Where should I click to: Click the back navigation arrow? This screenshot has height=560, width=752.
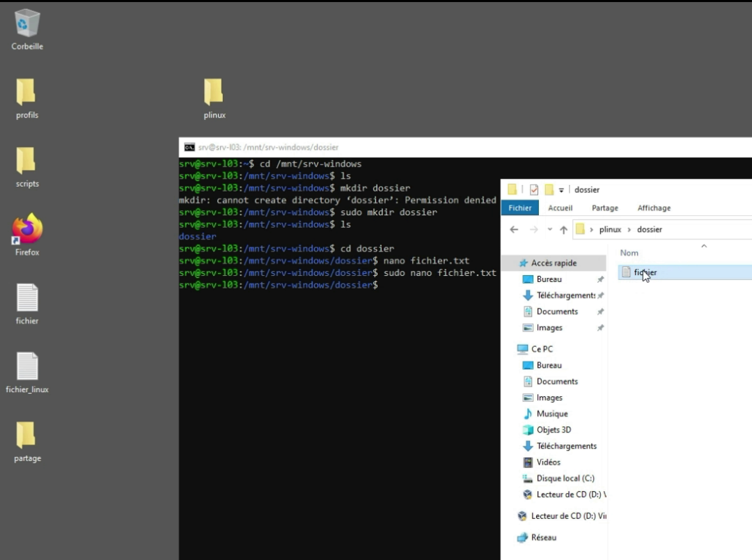[514, 229]
